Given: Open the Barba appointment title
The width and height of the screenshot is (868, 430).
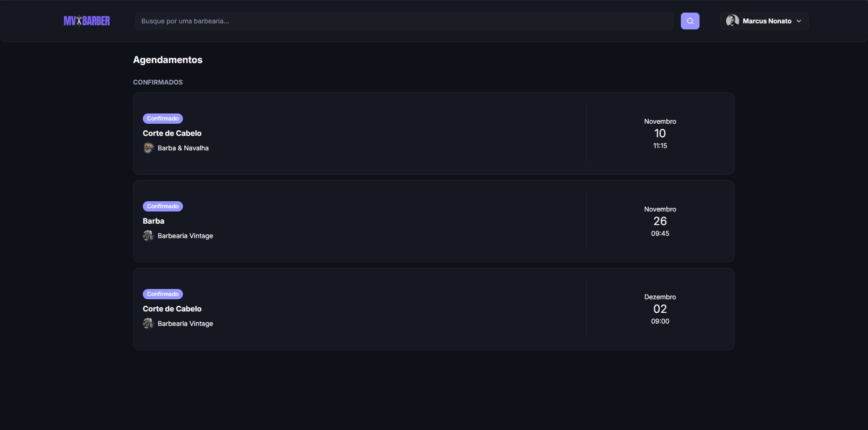Looking at the screenshot, I should (154, 221).
